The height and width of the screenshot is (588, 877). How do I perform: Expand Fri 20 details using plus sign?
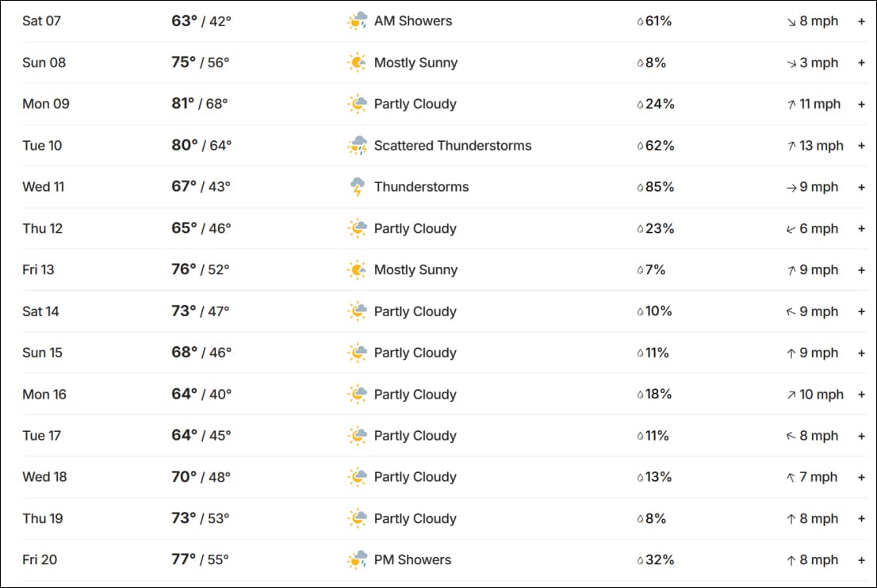[x=861, y=560]
